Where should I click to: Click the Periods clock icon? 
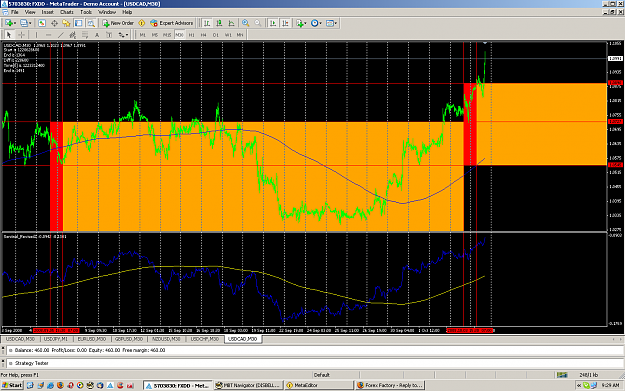pyautogui.click(x=314, y=23)
